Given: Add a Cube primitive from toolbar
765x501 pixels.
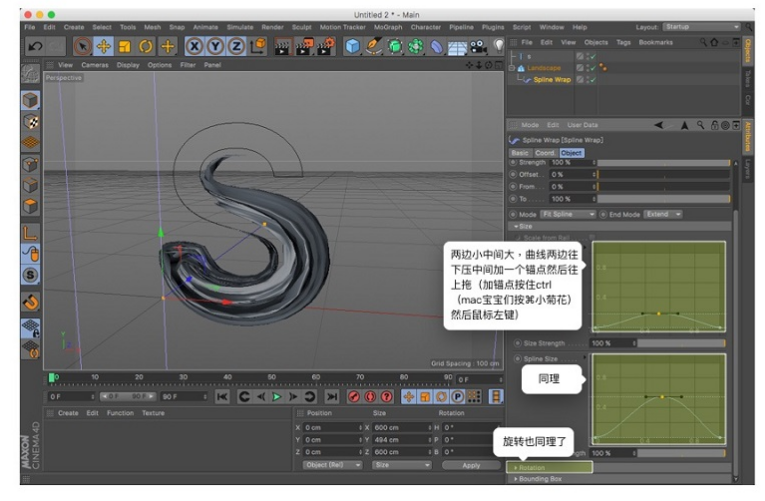Looking at the screenshot, I should point(353,46).
